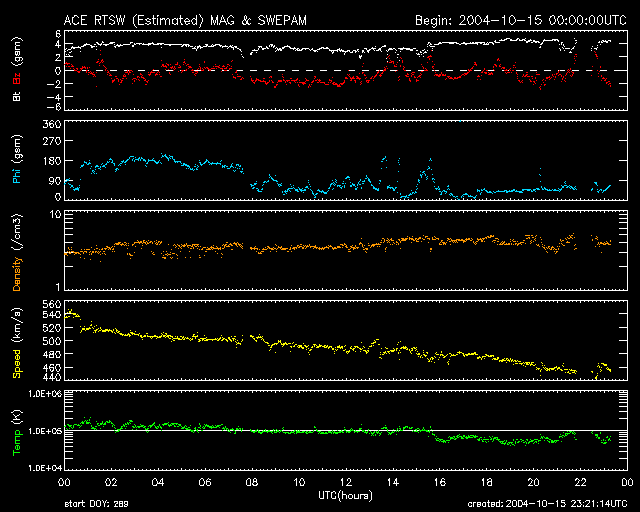Screen dimensions: 640x512
Task: Click the 04 hour label on UTC axis
Action: coord(158,483)
